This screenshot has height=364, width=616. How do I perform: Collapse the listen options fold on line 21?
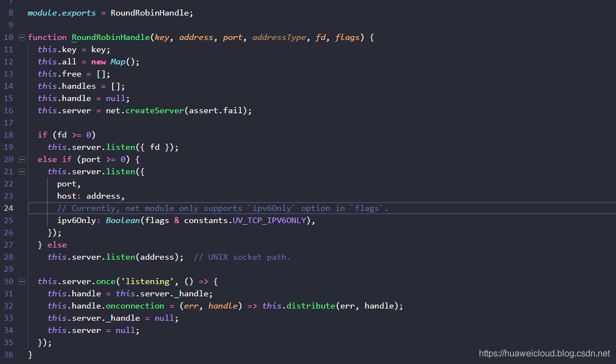(22, 171)
